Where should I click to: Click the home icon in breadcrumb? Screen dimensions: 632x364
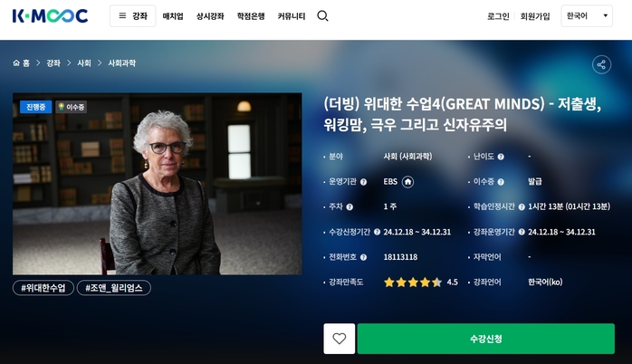coord(16,62)
